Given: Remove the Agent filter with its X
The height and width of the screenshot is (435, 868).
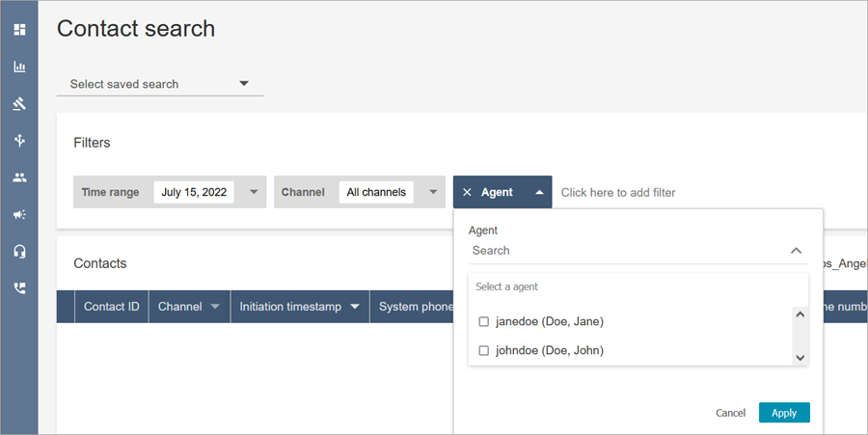Looking at the screenshot, I should coord(467,193).
